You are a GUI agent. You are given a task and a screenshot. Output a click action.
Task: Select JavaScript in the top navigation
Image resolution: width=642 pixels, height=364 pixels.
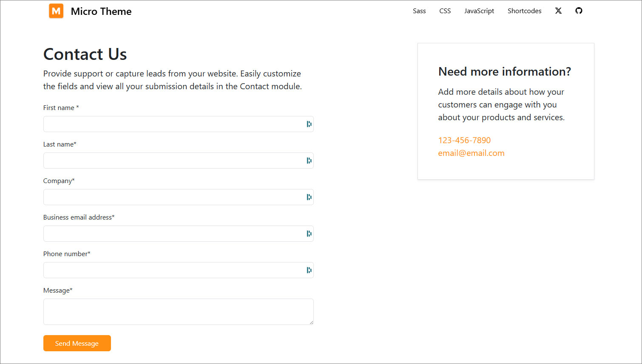tap(479, 11)
